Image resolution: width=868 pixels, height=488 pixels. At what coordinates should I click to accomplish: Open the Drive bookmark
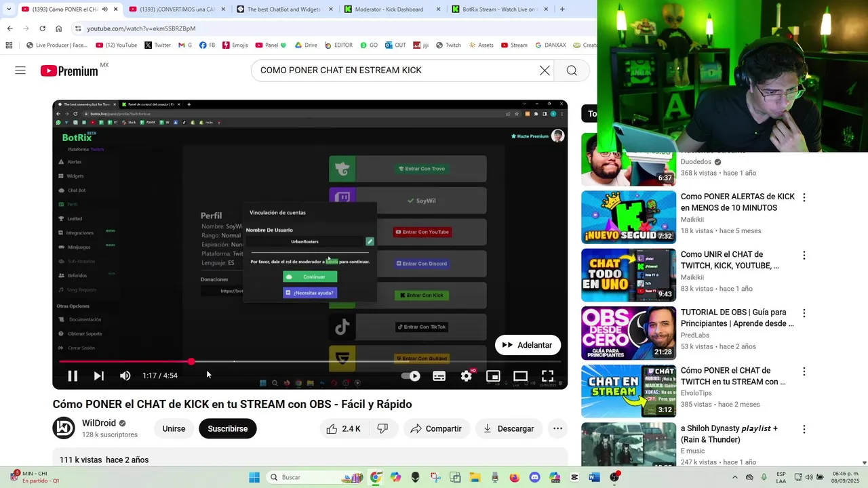coord(306,45)
